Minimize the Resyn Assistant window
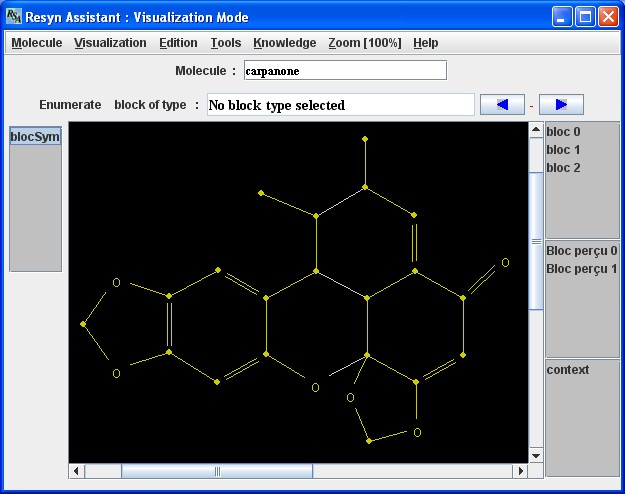Viewport: 625px width, 494px height. click(562, 17)
